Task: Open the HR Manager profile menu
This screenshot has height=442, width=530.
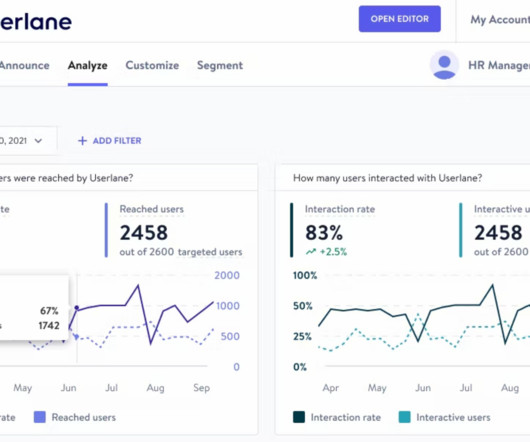Action: coord(499,65)
